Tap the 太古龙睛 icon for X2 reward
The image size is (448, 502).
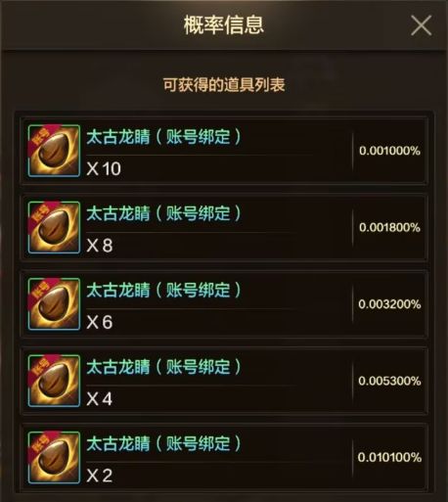click(54, 458)
